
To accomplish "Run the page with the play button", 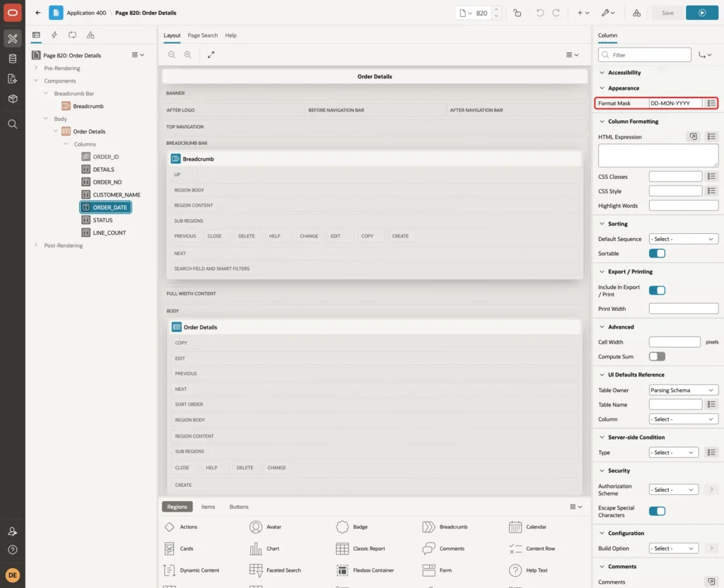I will [701, 13].
